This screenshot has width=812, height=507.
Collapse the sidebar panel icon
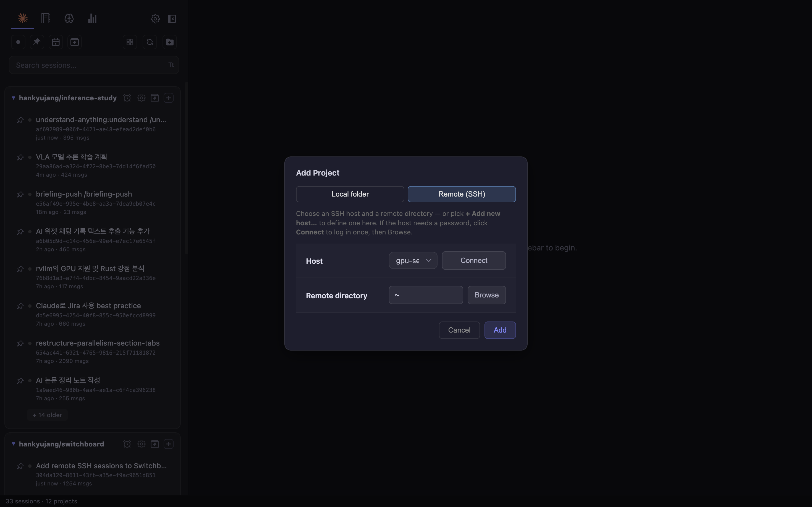(x=172, y=19)
